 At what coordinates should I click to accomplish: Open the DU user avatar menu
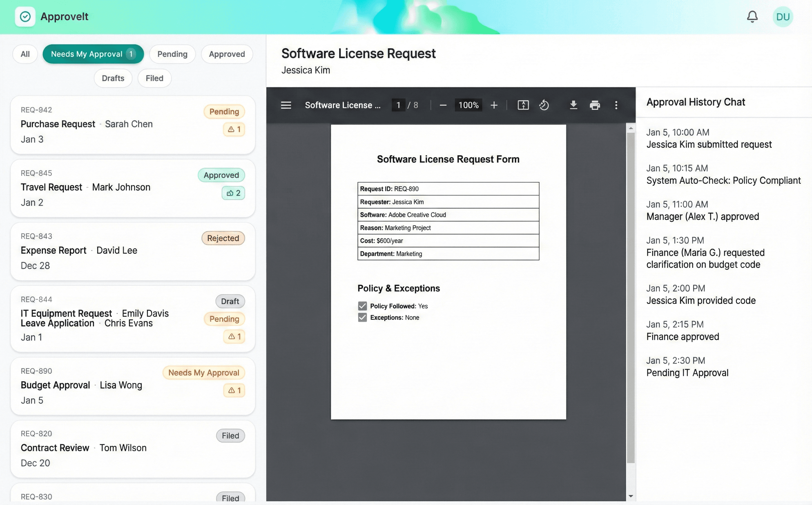click(783, 17)
